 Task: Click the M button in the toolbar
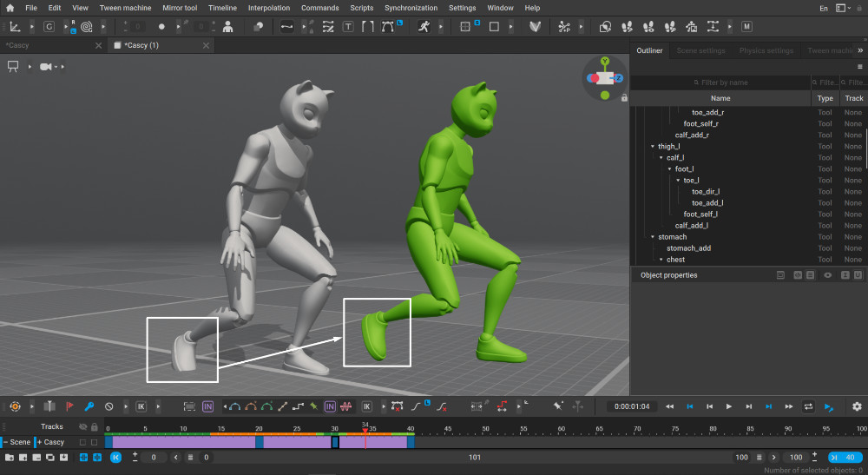(746, 27)
